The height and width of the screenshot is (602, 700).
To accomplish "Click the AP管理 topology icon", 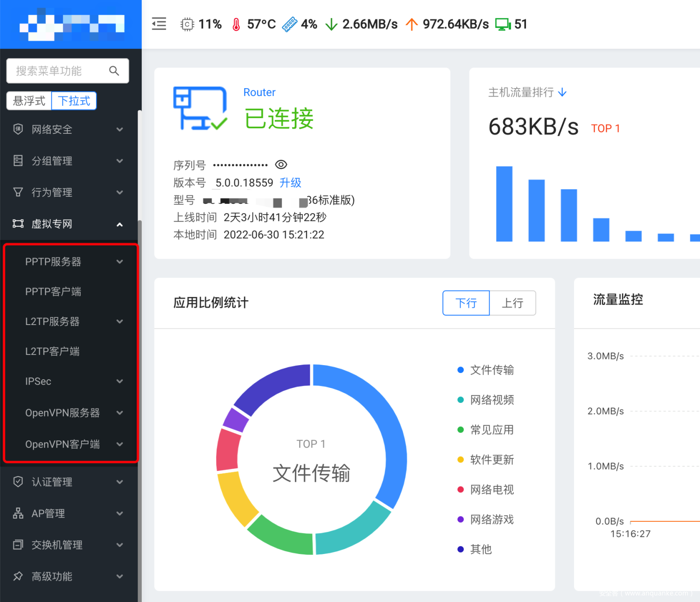I will pyautogui.click(x=18, y=513).
